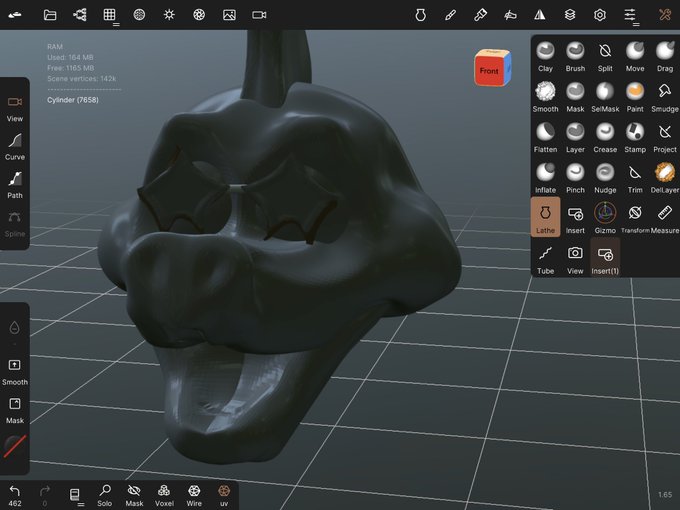Open the camera settings menu
The width and height of the screenshot is (680, 510).
point(259,15)
